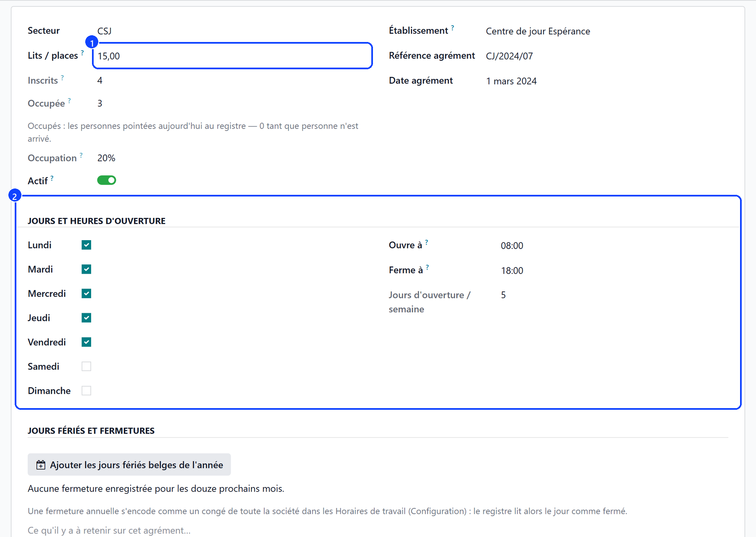
Task: Click the JOURS FÉRIÉS ET FERMETURES heading
Action: 91,431
